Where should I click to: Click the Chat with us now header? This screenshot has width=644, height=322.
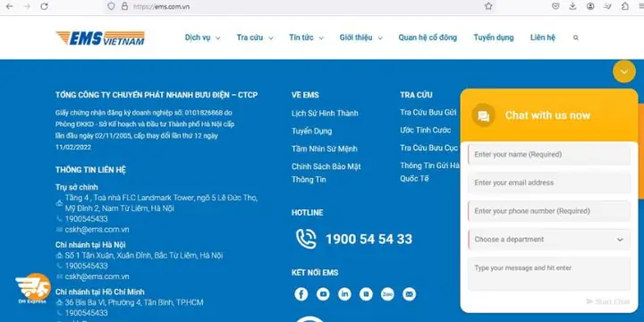[x=547, y=115]
